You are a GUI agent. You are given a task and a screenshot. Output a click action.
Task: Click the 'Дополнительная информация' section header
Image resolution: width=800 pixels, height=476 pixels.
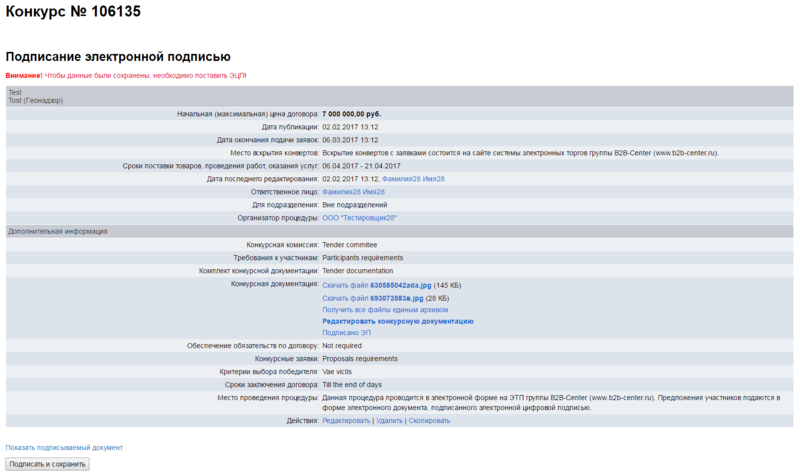point(58,231)
